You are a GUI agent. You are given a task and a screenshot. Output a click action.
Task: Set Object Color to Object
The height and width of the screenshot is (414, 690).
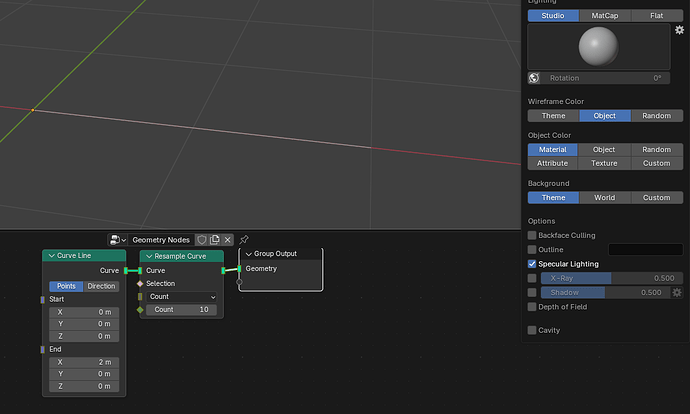pos(604,150)
